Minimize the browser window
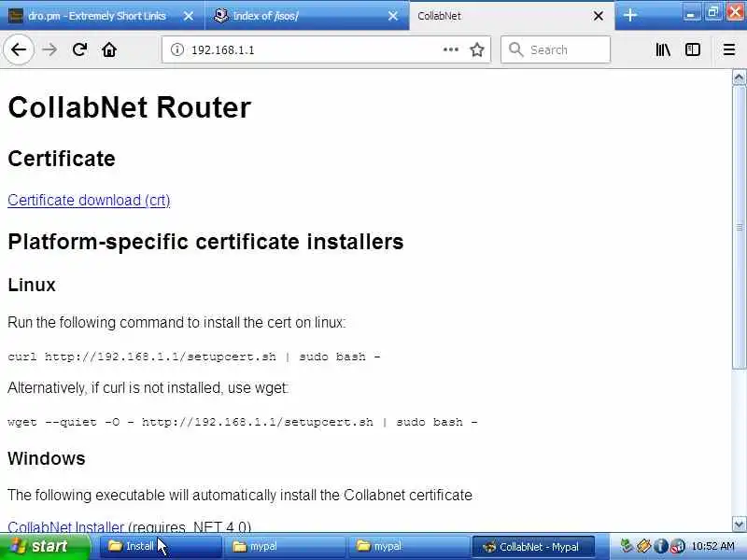The width and height of the screenshot is (747, 560). click(x=691, y=13)
